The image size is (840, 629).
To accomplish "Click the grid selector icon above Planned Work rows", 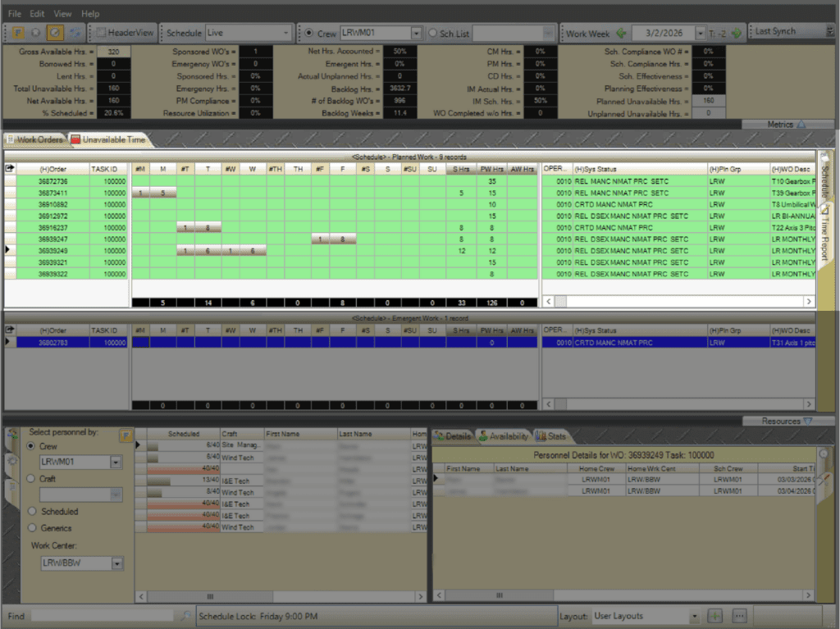I will 9,168.
